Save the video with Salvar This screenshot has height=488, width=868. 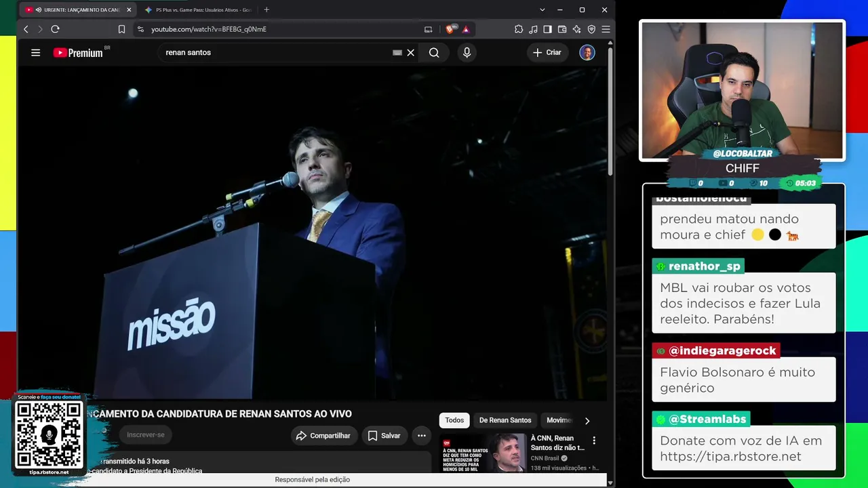pos(384,435)
